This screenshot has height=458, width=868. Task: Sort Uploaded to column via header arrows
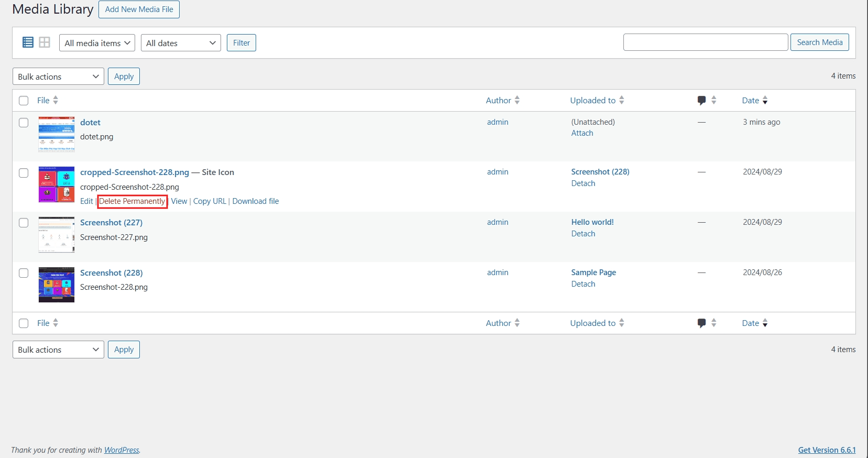[x=622, y=100]
